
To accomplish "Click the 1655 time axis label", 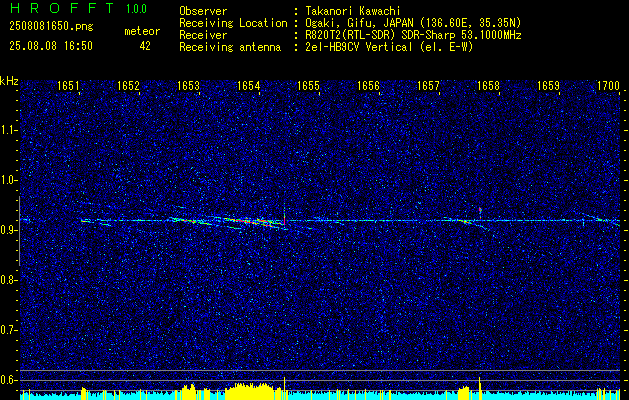I will click(308, 86).
